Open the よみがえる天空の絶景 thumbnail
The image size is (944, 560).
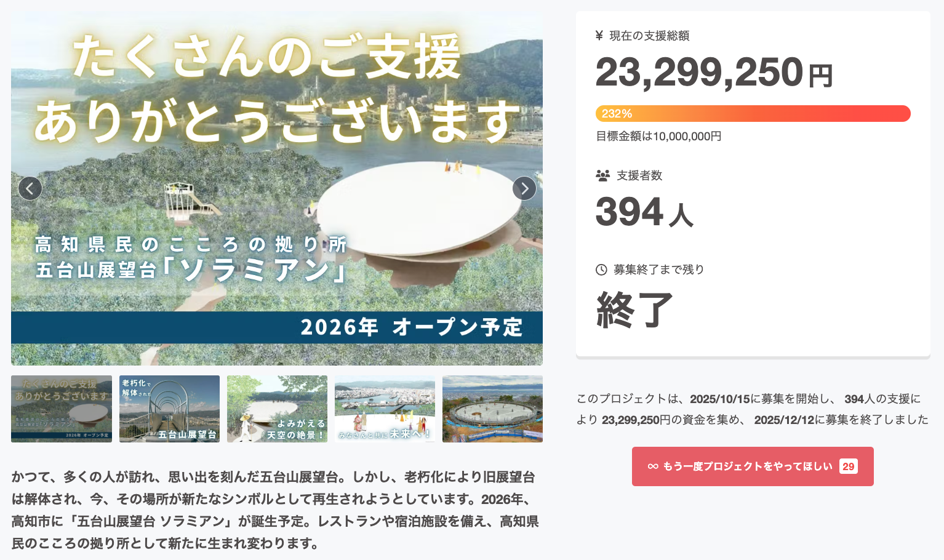pyautogui.click(x=277, y=409)
